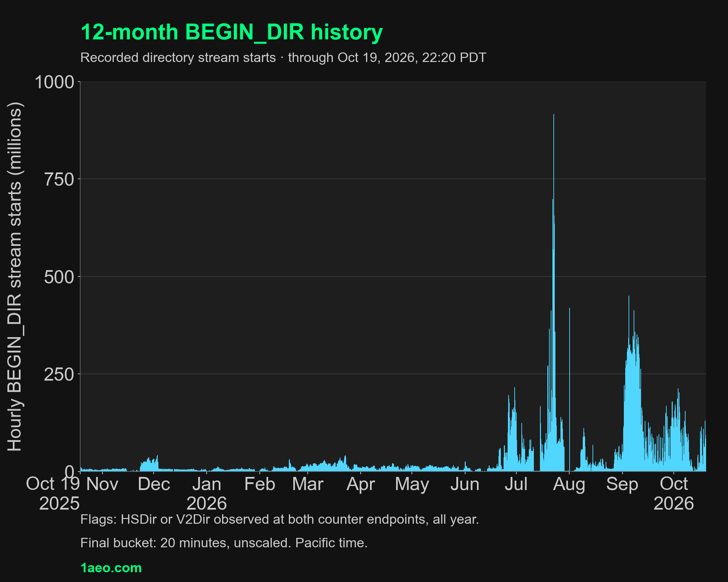This screenshot has height=582, width=728.
Task: Click the Mar x-axis label
Action: point(308,484)
